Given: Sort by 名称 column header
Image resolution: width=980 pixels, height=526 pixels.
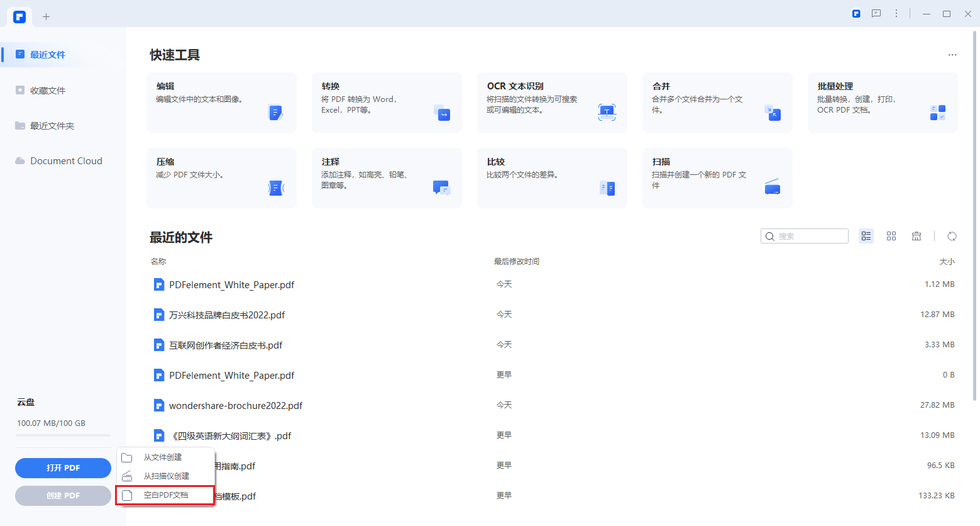Looking at the screenshot, I should click(158, 262).
